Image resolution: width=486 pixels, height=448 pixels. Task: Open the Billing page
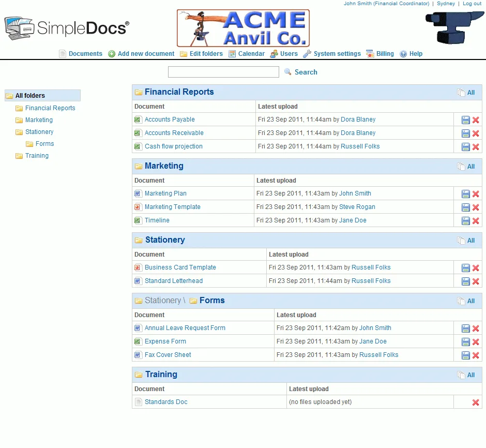[x=384, y=53]
